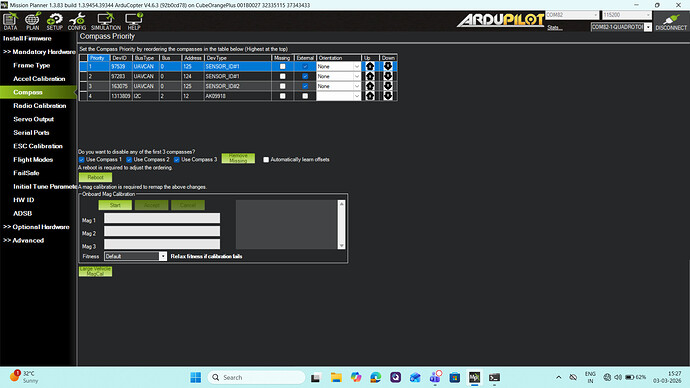Move compass priority 3 up
This screenshot has height=388, width=690.
point(370,86)
